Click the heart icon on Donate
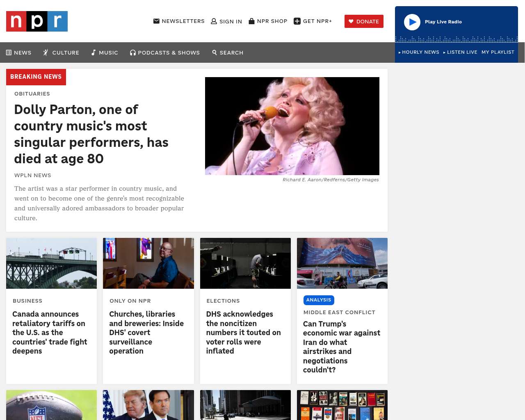The width and height of the screenshot is (525, 420). (351, 21)
